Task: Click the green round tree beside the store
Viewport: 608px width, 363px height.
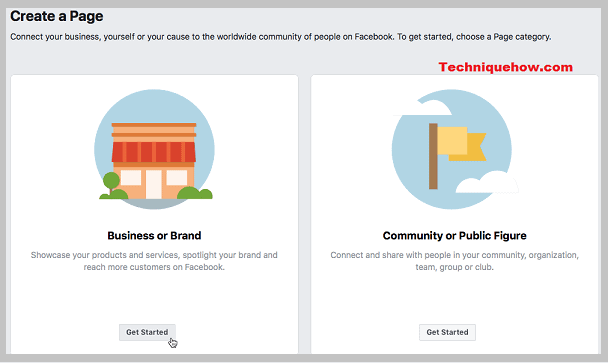Action: tap(111, 182)
